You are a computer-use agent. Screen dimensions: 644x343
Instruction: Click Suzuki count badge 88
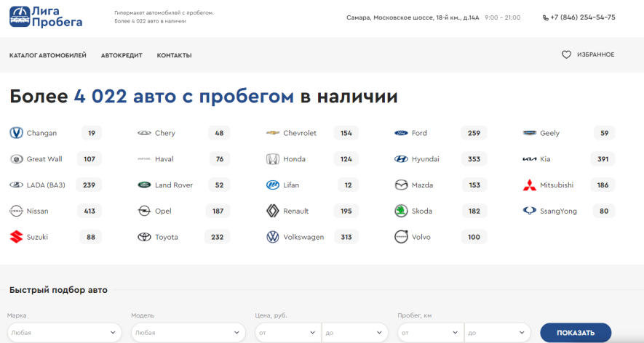tap(91, 237)
